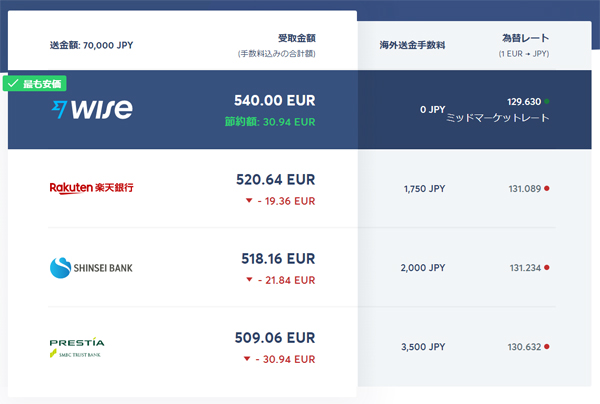This screenshot has width=600, height=404.
Task: Click the Prestia SMBC Trust Bank logo
Action: [77, 347]
